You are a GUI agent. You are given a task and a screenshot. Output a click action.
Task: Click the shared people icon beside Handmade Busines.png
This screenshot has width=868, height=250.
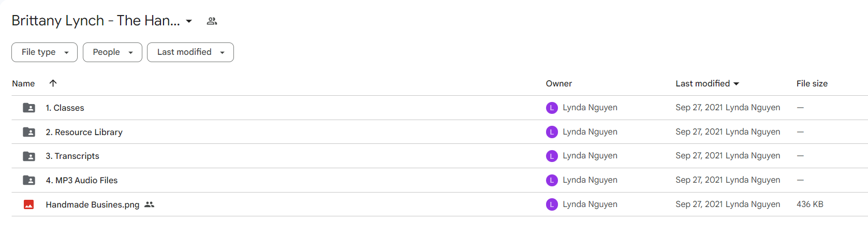click(150, 204)
